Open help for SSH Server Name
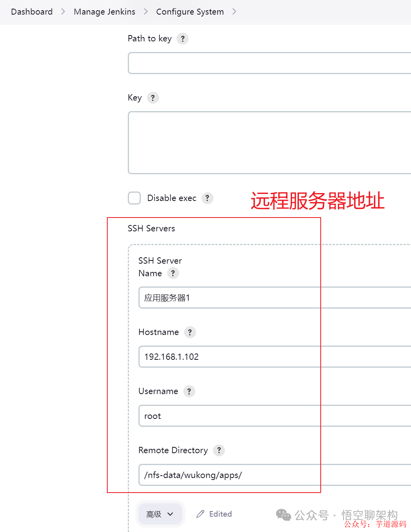This screenshot has width=411, height=532. pos(173,273)
